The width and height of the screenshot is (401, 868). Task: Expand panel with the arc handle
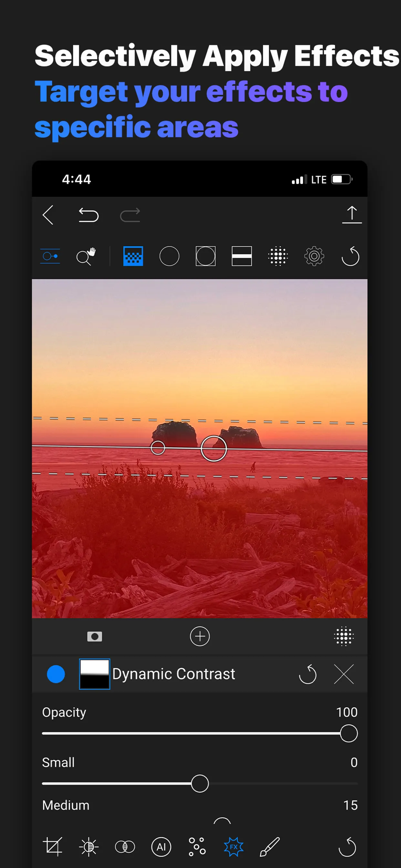coord(222,821)
